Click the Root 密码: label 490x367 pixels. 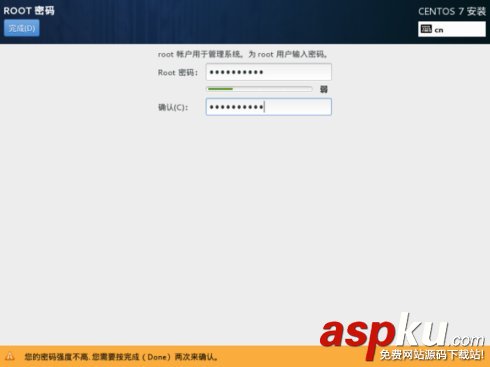tap(178, 73)
